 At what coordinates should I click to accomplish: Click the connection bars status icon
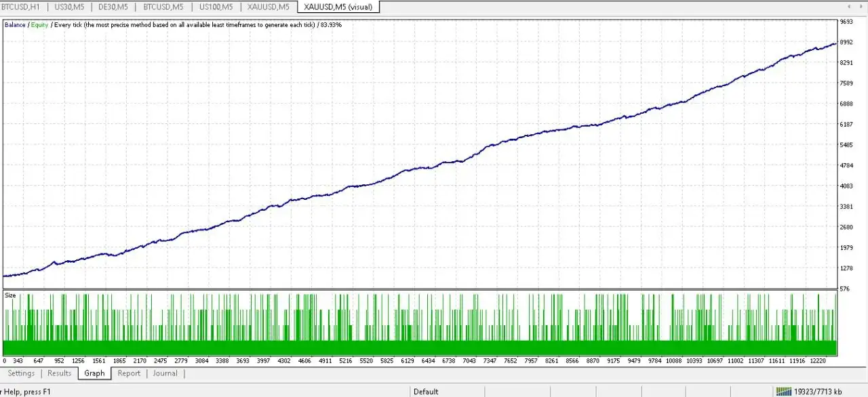(x=783, y=392)
